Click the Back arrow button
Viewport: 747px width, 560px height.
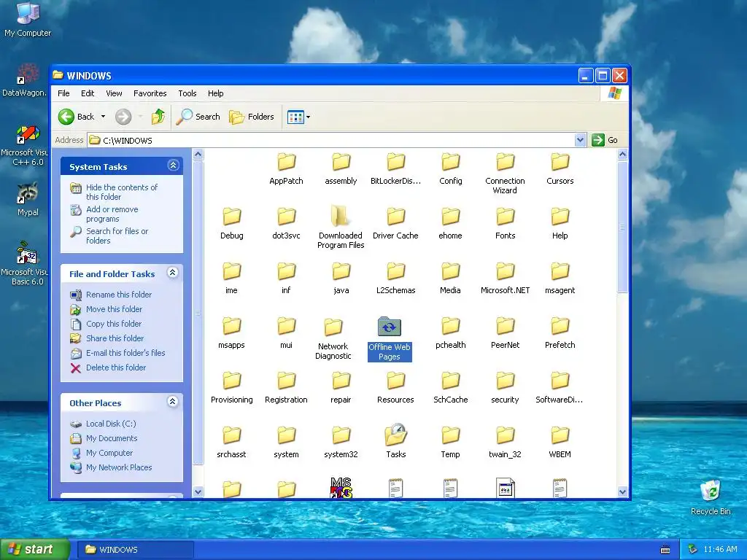pos(76,117)
